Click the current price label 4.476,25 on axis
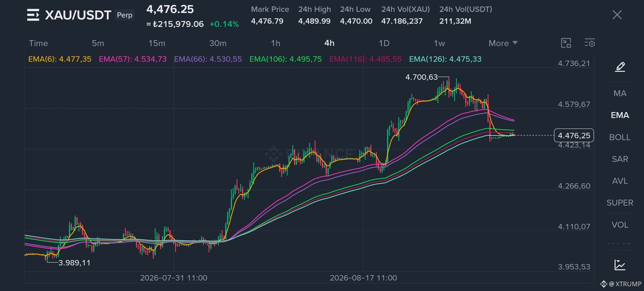 point(574,135)
